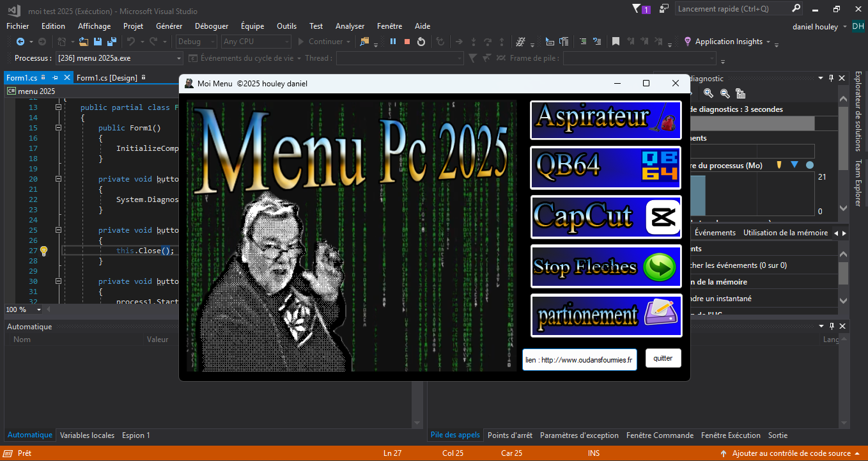Viewport: 868px width, 461px height.
Task: Open the notifications flag icon
Action: [637, 9]
